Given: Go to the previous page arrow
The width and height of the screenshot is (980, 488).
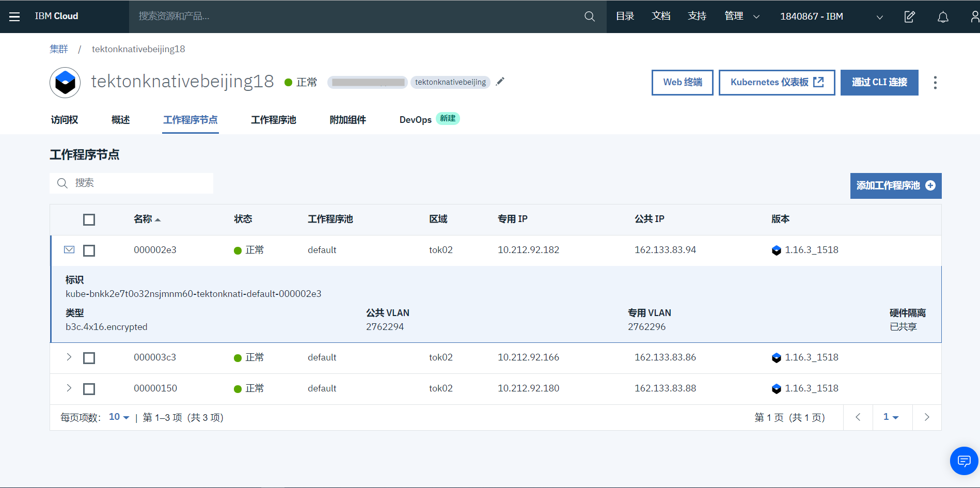Looking at the screenshot, I should point(858,417).
